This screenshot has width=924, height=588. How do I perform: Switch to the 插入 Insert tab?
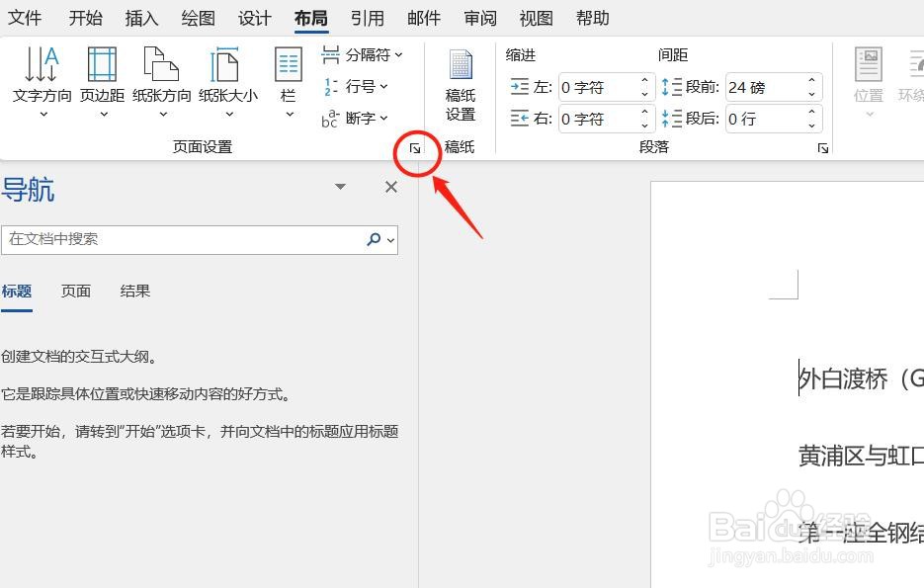point(142,18)
